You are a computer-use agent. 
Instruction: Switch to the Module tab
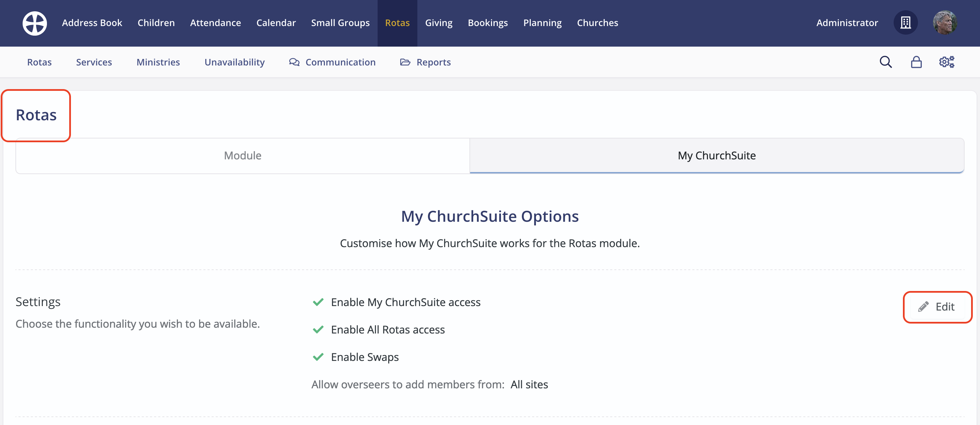coord(243,156)
